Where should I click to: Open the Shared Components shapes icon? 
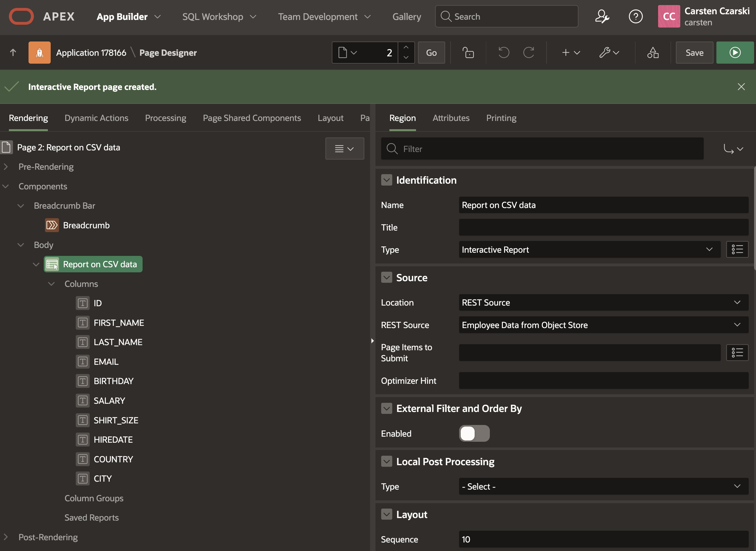(653, 53)
